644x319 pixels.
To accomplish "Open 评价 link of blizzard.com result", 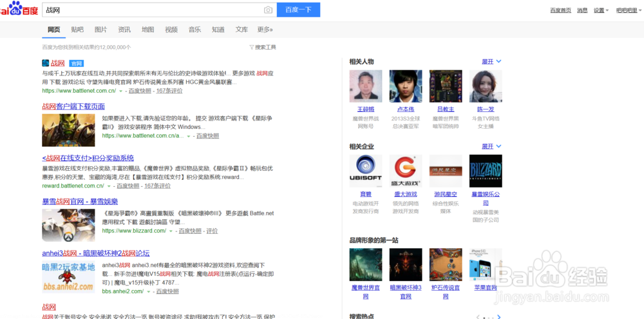I will [x=212, y=231].
